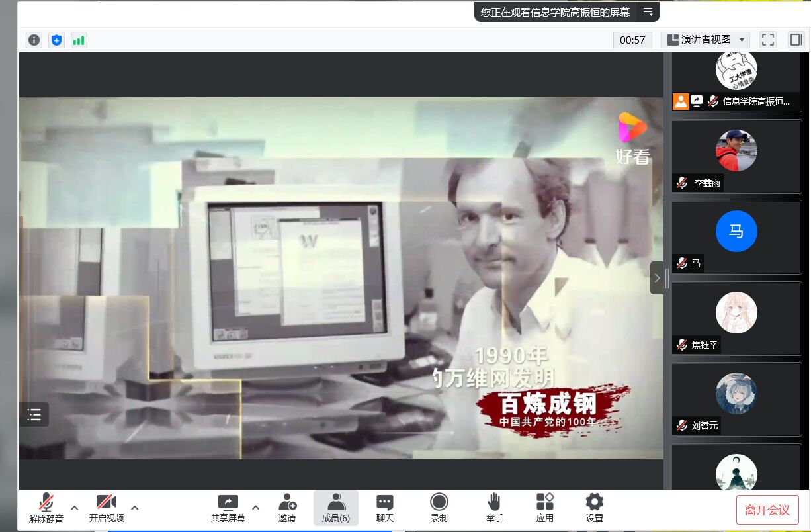The width and height of the screenshot is (811, 532).
Task: Click the muted mic icon beside 信息学院高振恒
Action: [x=713, y=101]
